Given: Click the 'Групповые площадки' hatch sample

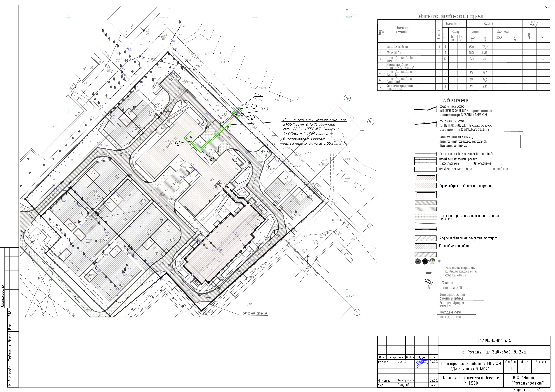Looking at the screenshot, I should (x=426, y=246).
